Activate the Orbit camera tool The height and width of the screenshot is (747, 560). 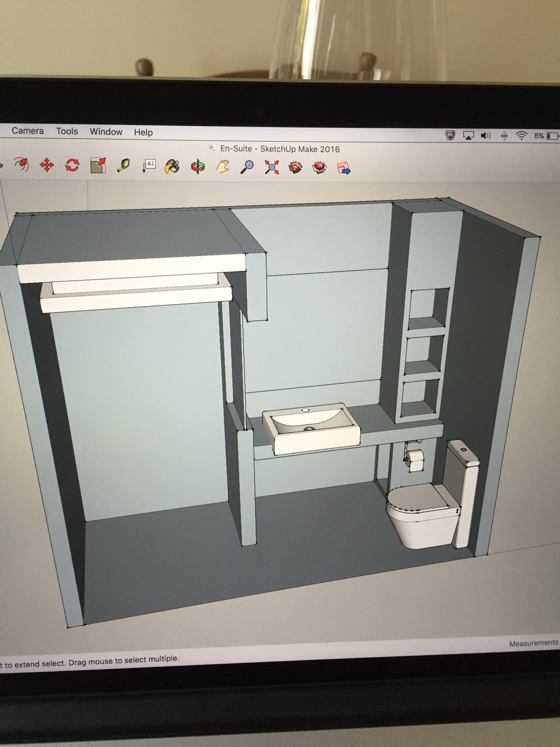(197, 167)
